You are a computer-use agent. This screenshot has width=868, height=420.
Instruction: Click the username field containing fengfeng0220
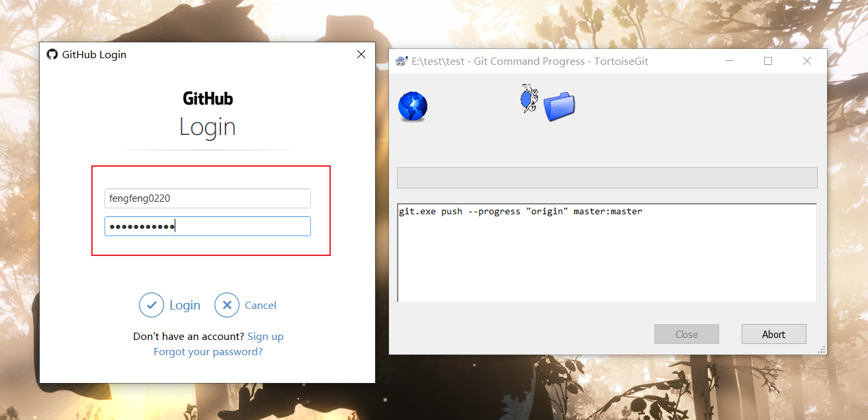[x=208, y=198]
